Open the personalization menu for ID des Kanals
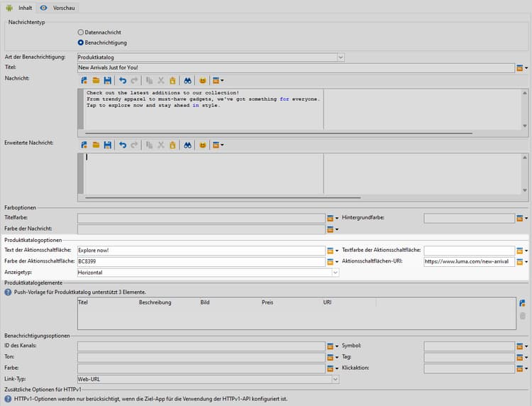Image resolution: width=532 pixels, height=406 pixels. tap(332, 346)
